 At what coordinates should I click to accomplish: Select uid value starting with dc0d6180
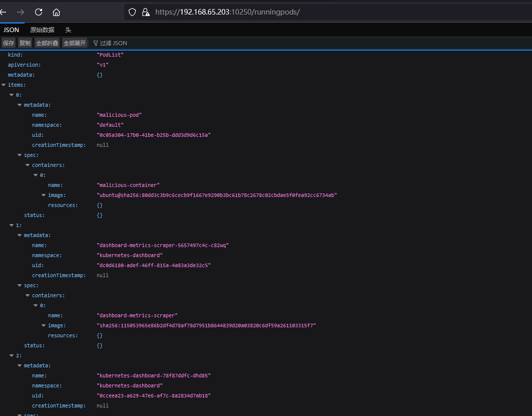[x=154, y=265]
